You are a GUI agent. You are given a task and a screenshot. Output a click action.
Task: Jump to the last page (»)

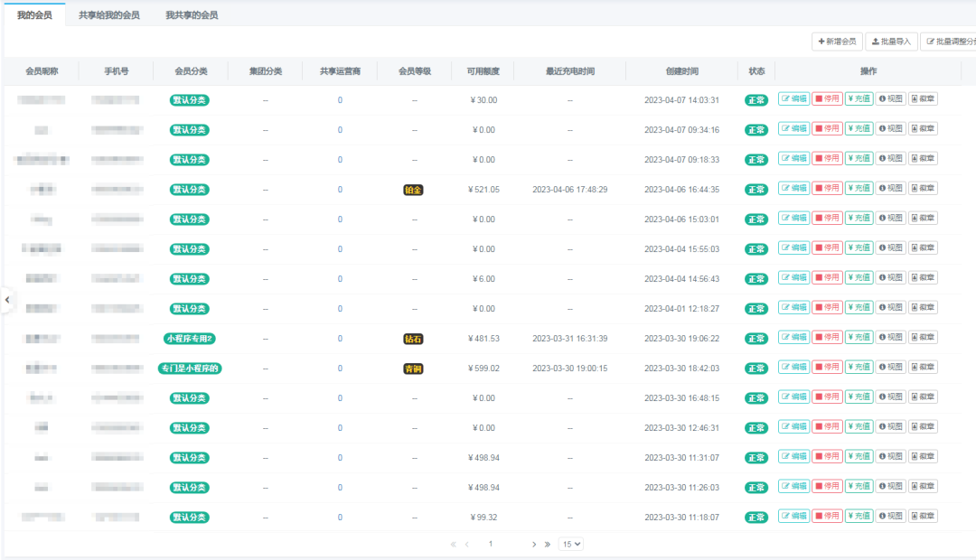pos(547,544)
